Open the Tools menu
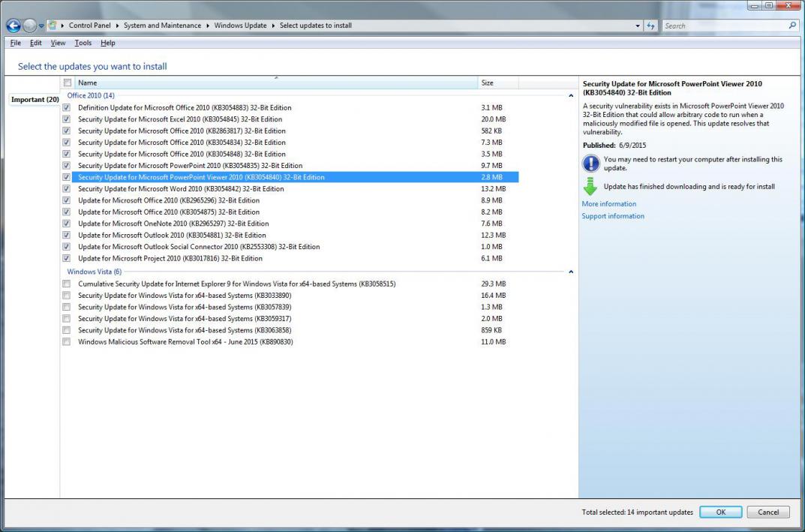This screenshot has width=805, height=532. click(x=83, y=43)
